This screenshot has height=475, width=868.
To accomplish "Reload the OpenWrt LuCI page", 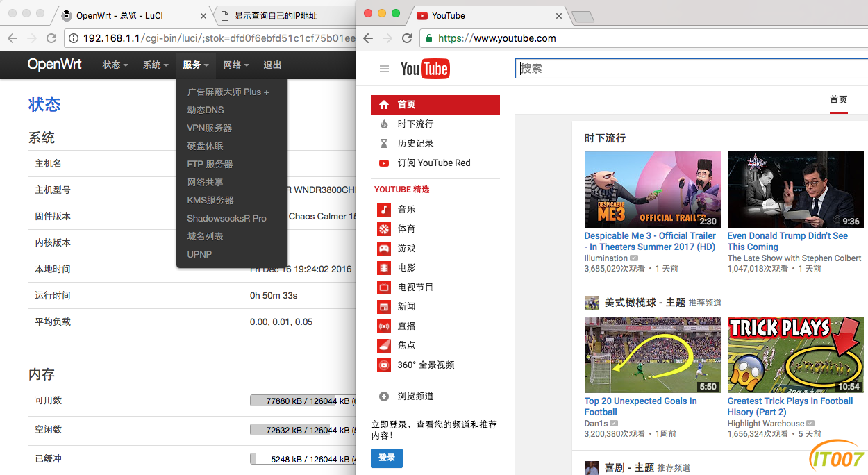I will coord(51,38).
